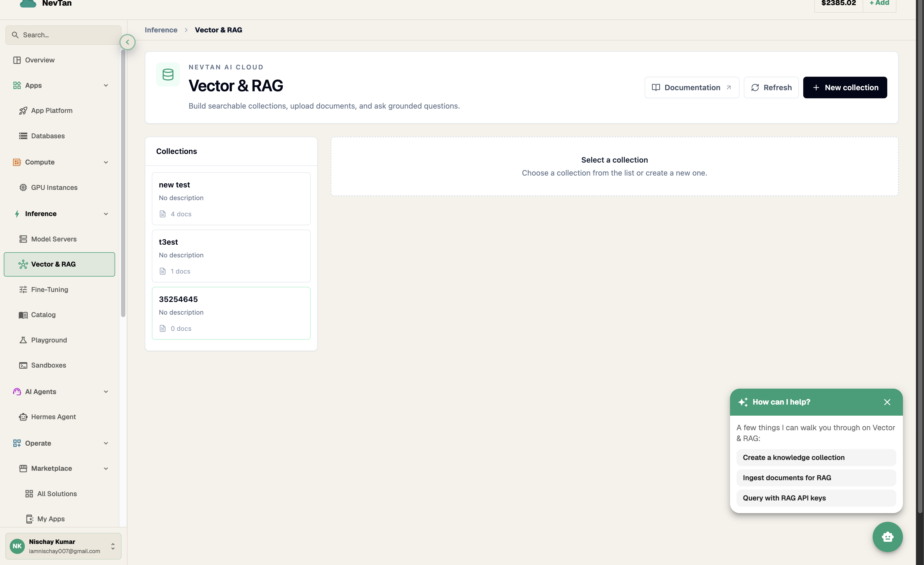The image size is (924, 565).
Task: Click the $2385.02 balance amount
Action: click(x=839, y=3)
